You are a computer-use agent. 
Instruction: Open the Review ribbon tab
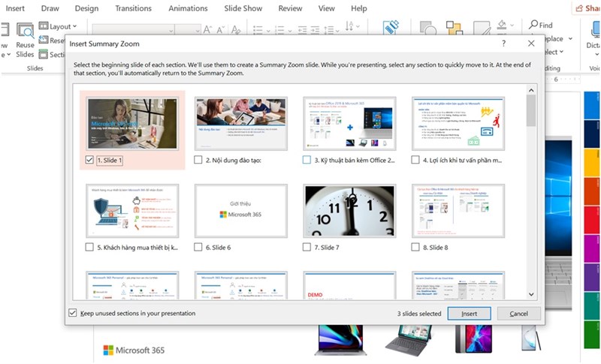point(290,8)
